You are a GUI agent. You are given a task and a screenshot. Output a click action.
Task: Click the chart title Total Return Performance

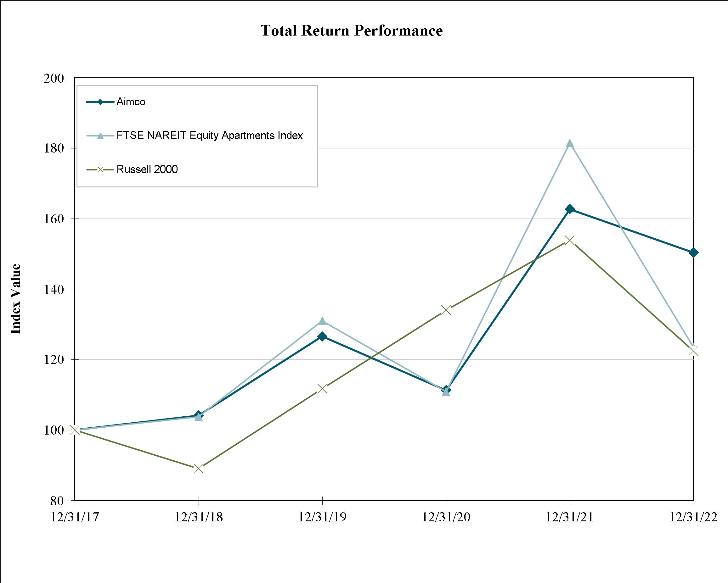tap(352, 31)
